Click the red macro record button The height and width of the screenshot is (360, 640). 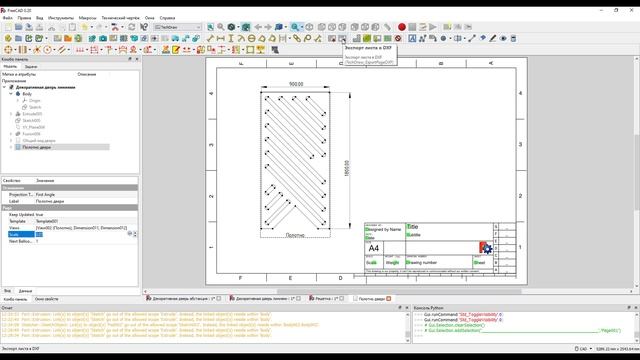402,27
